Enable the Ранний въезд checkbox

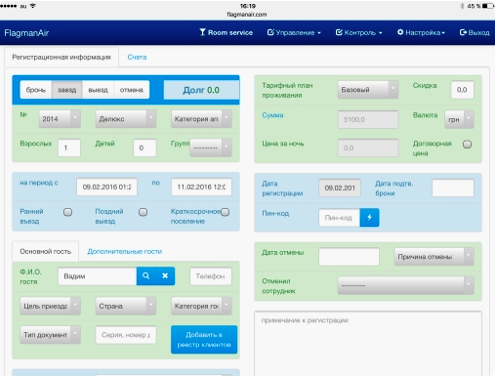[68, 212]
